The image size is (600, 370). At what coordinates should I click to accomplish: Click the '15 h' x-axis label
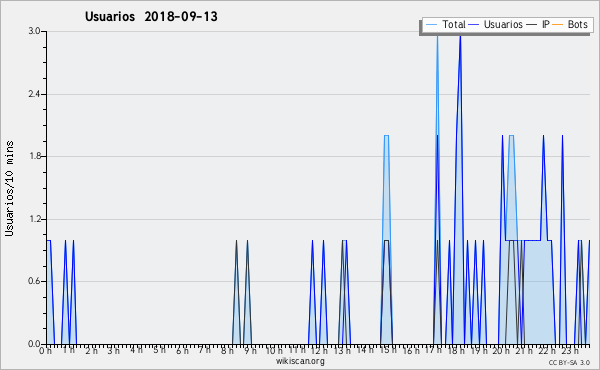tap(387, 350)
